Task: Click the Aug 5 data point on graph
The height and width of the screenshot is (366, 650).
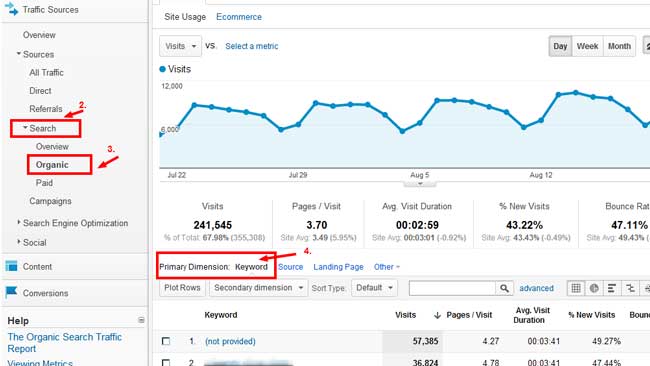Action: click(419, 123)
